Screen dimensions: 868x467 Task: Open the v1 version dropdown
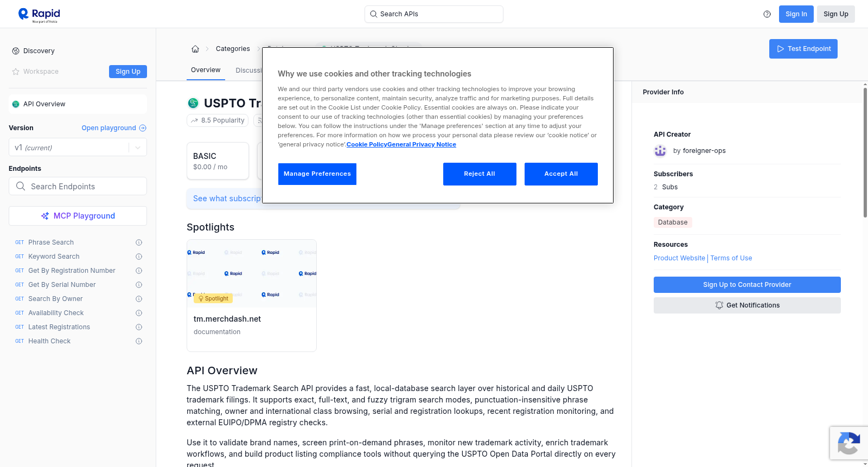(x=78, y=148)
